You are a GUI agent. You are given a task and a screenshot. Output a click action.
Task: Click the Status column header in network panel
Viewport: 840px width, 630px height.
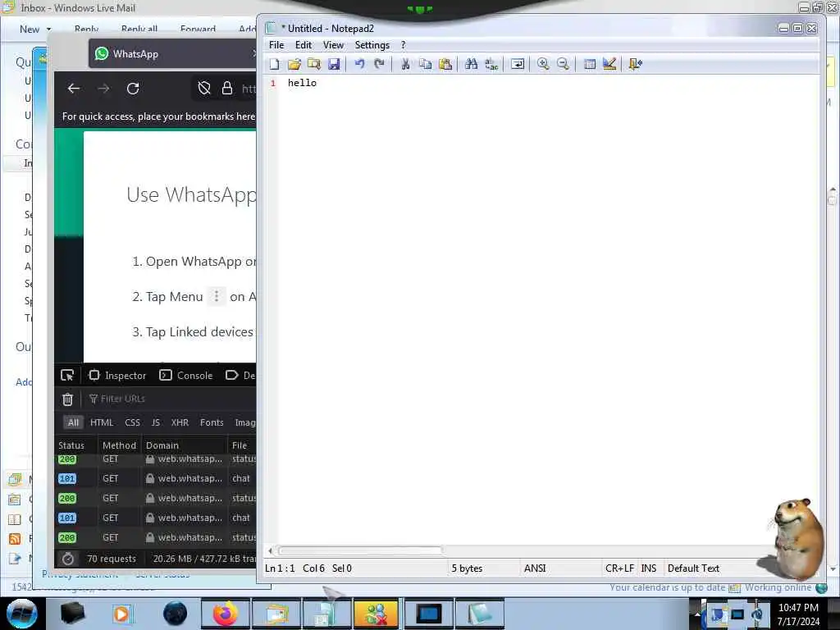click(x=71, y=445)
